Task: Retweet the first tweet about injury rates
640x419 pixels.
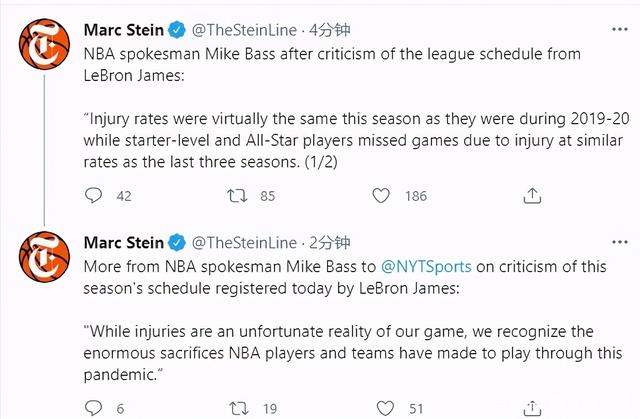Action: click(x=237, y=196)
